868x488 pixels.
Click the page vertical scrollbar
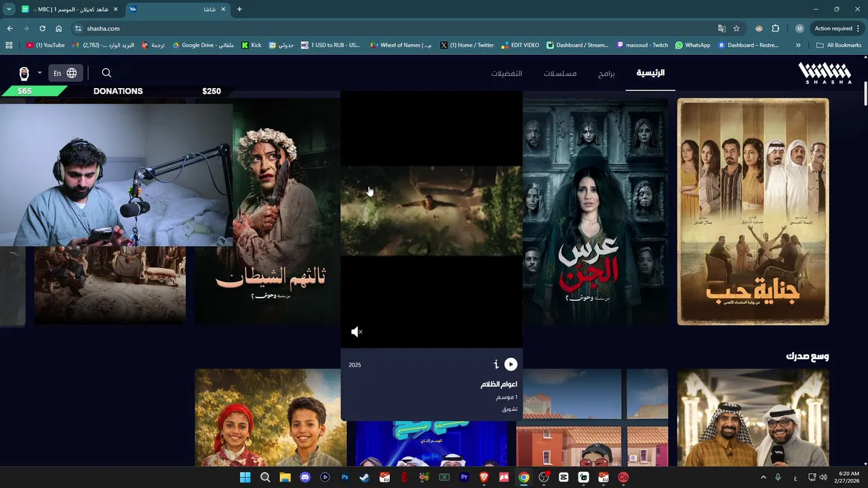[x=865, y=95]
